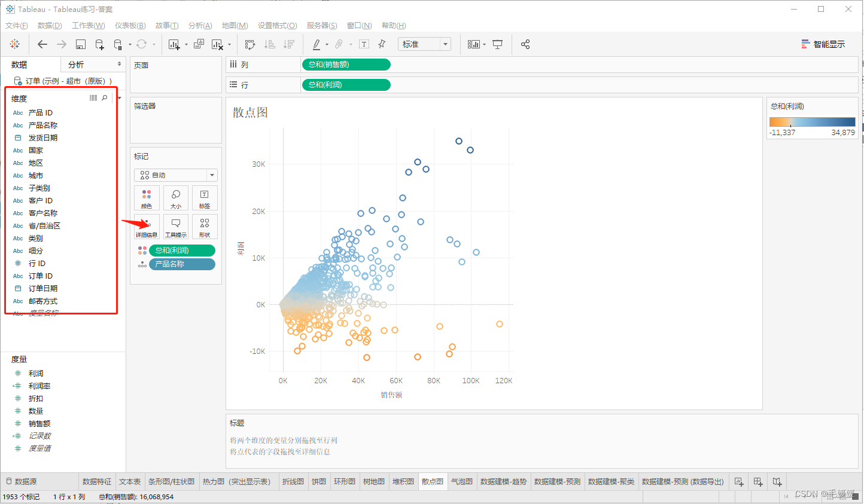The image size is (864, 504).
Task: Click the 标签 label marks button
Action: tap(205, 198)
